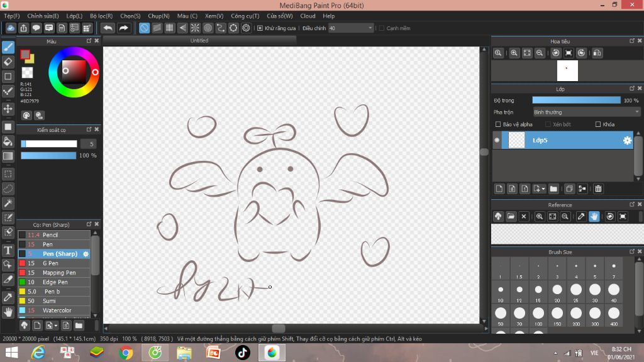Redo the undone action
The image size is (644, 362).
point(123,28)
